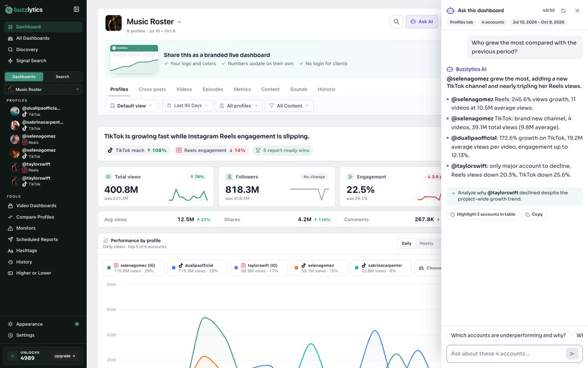Image resolution: width=588 pixels, height=368 pixels.
Task: Switch to the Sounds tab
Action: pos(299,89)
